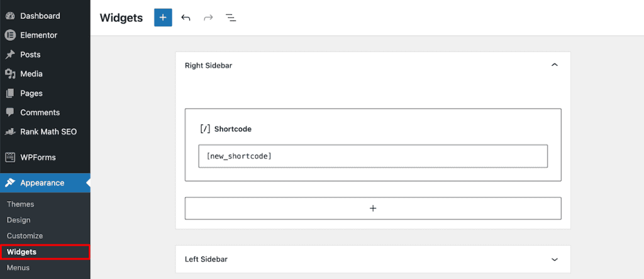Screen dimensions: 644x279
Task: Click the Shortcode block bracket icon
Action: pyautogui.click(x=205, y=129)
